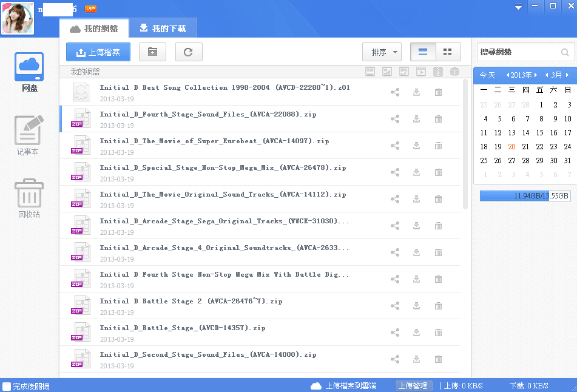Share The_Movie_of_Super_Eurobeat zip
The width and height of the screenshot is (577, 392).
click(x=395, y=146)
